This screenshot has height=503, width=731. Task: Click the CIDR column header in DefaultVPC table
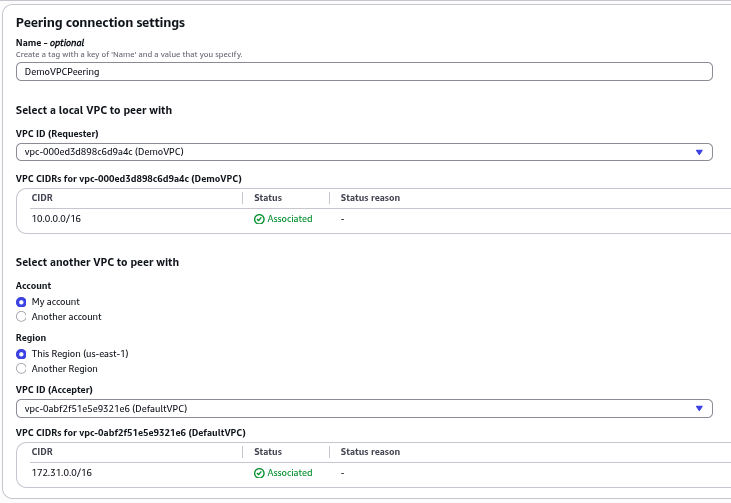(x=42, y=452)
